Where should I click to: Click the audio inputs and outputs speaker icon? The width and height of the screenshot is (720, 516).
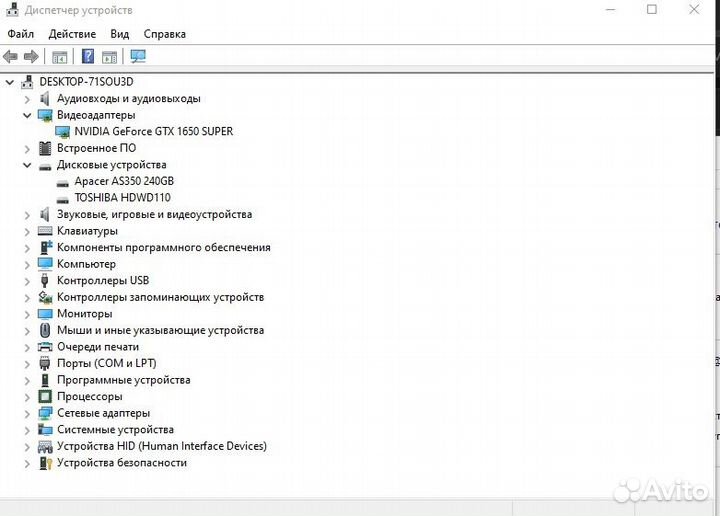45,98
